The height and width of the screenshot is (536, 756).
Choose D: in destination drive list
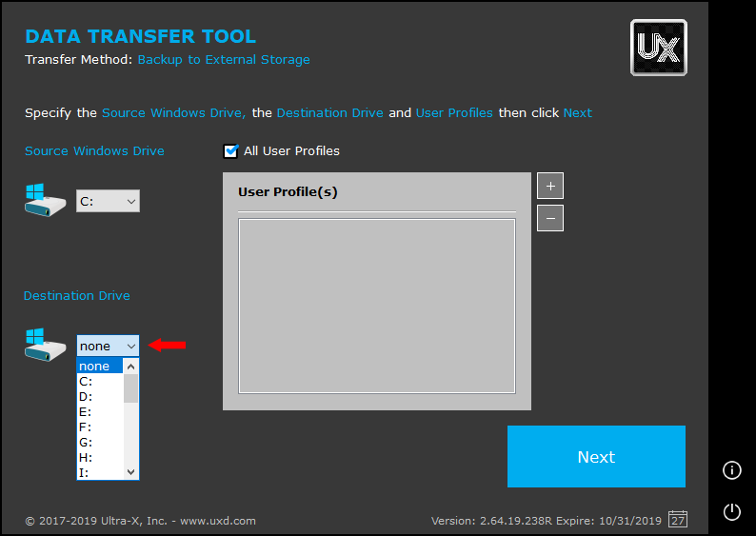100,397
